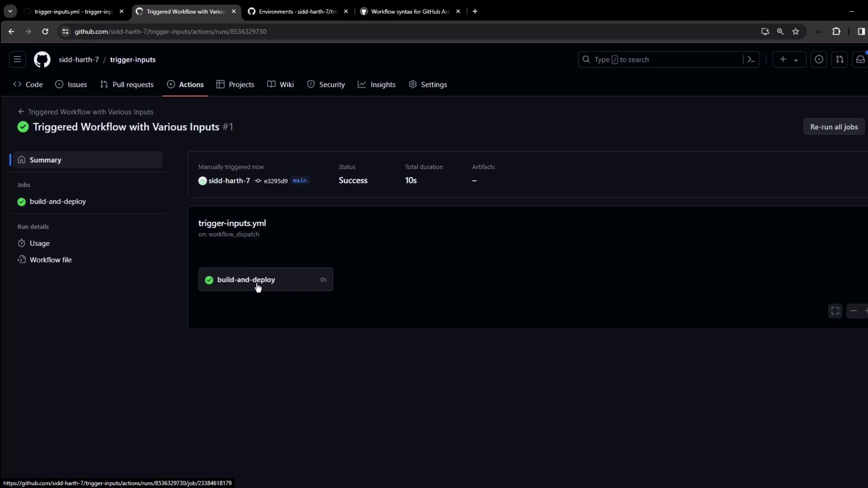Open the browser tab search dropdown
The width and height of the screenshot is (868, 488).
pyautogui.click(x=10, y=11)
